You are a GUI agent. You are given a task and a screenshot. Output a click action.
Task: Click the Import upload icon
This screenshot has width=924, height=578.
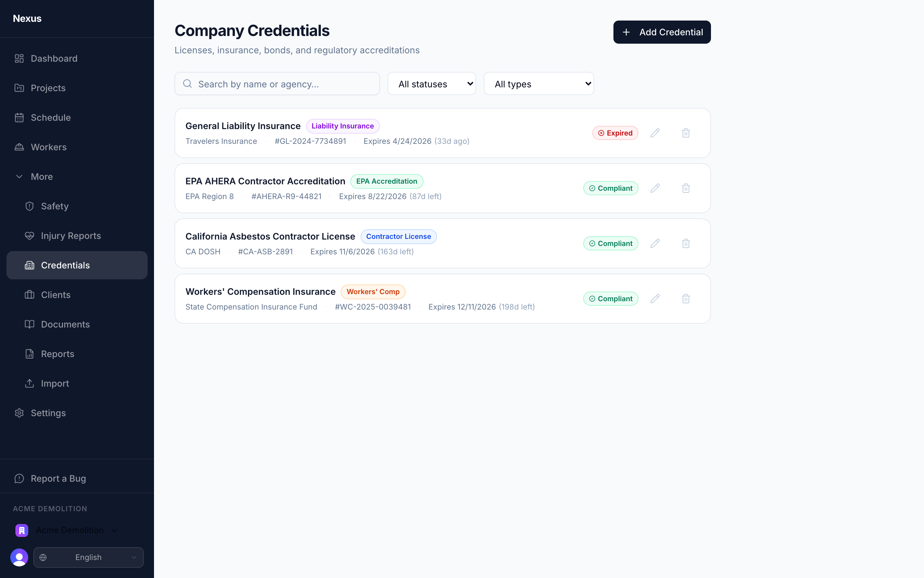[x=30, y=383]
